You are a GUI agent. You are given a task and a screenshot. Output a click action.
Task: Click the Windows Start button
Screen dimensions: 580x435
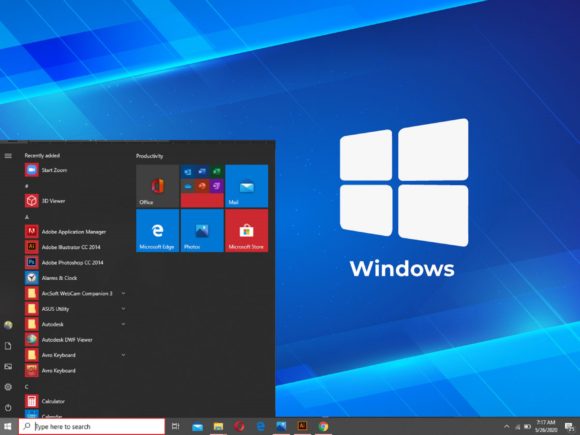8,426
